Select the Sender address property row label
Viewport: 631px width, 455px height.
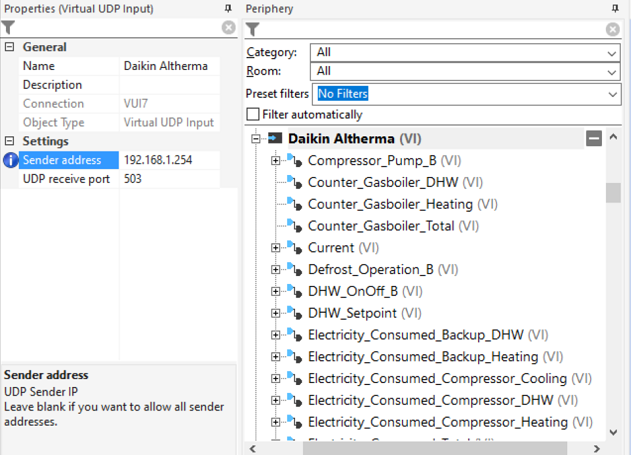pos(69,160)
